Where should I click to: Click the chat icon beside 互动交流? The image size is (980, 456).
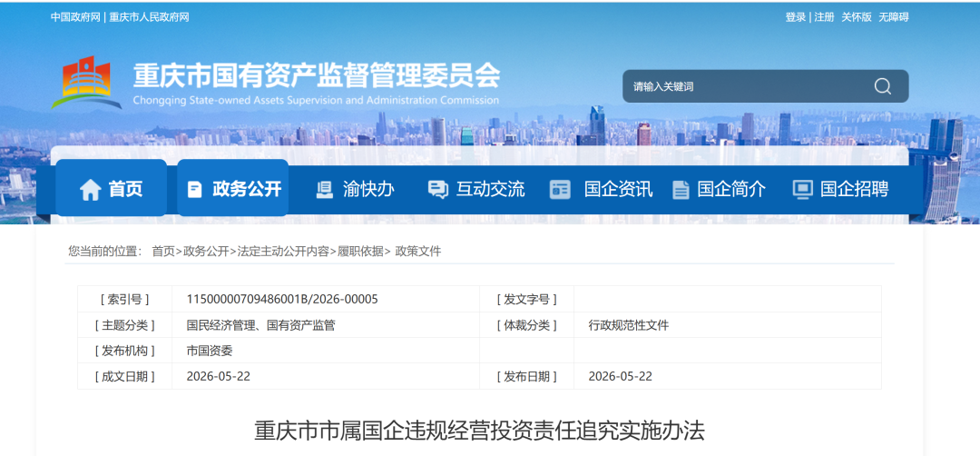pyautogui.click(x=437, y=190)
